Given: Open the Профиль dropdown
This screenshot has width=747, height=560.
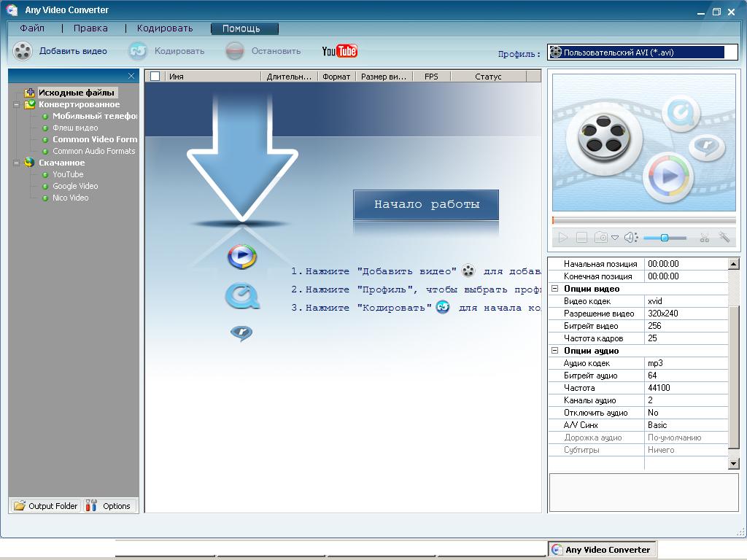Looking at the screenshot, I should coord(642,52).
